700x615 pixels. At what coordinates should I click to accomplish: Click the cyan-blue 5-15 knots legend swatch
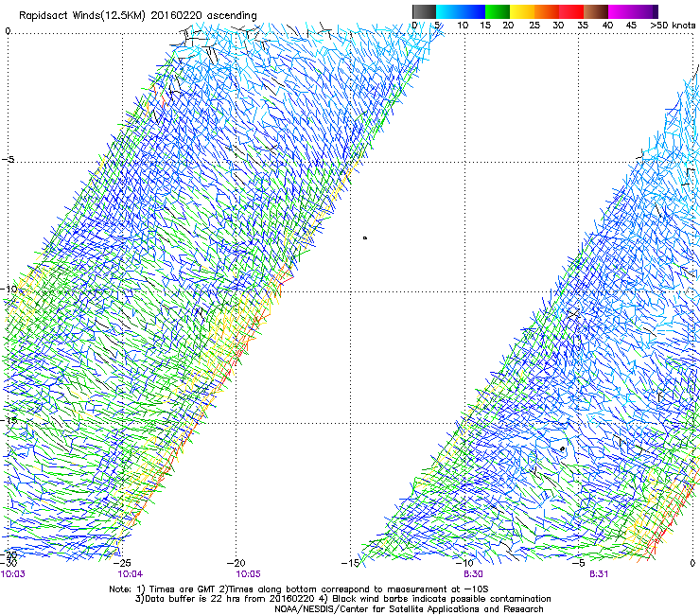pyautogui.click(x=461, y=11)
